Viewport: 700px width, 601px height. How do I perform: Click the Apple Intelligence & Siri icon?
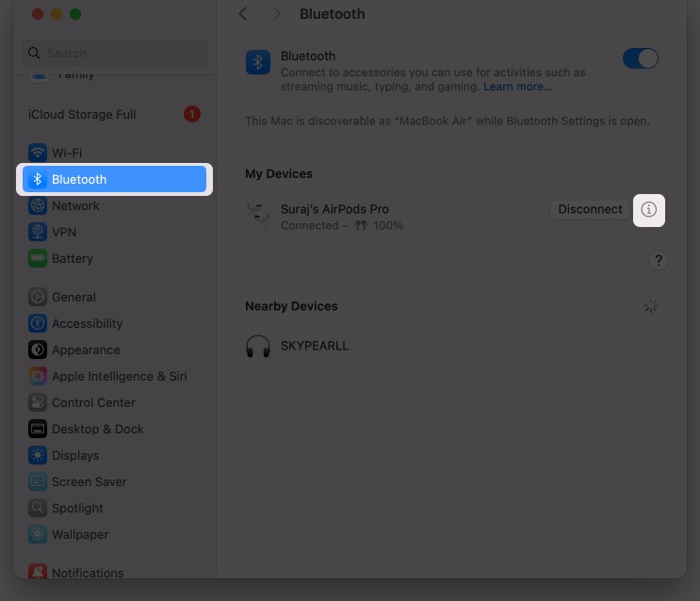[38, 376]
